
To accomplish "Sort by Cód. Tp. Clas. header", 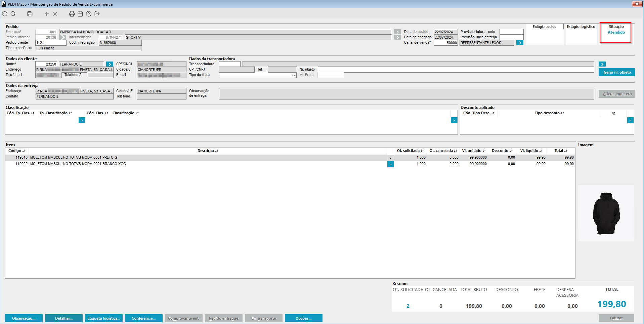I will pyautogui.click(x=20, y=113).
